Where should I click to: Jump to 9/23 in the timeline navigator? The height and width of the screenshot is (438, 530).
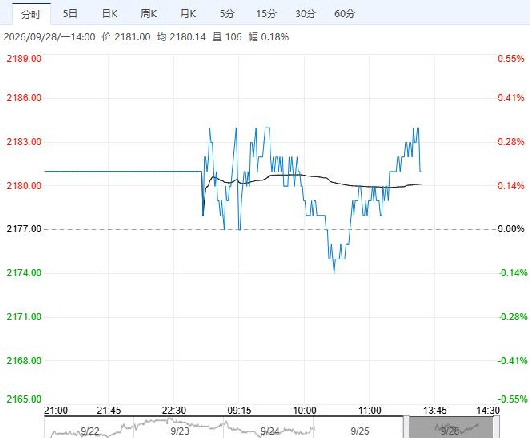click(179, 431)
